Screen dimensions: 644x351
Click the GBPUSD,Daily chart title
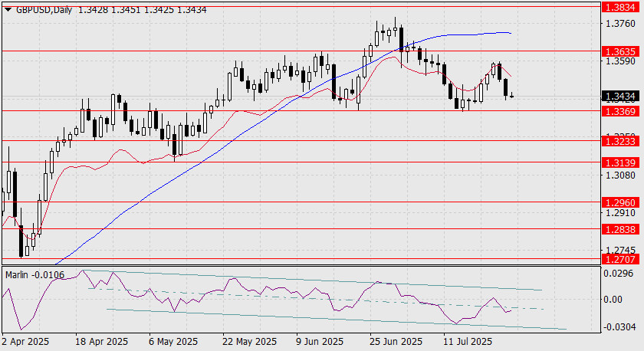click(44, 9)
